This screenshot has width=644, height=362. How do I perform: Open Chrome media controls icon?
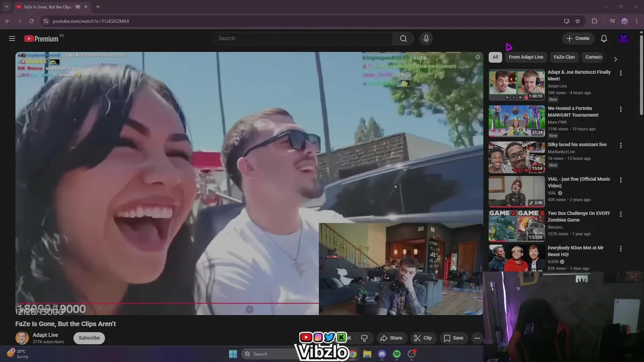tap(612, 21)
